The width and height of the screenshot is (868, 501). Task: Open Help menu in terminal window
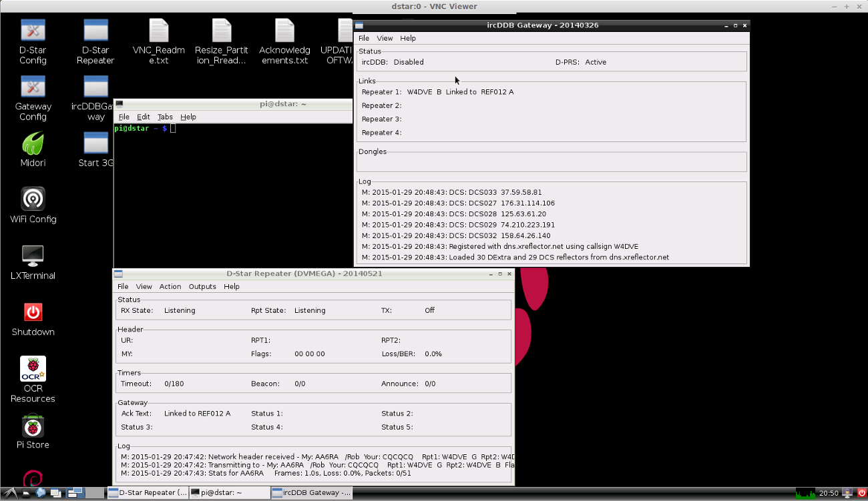pos(188,117)
